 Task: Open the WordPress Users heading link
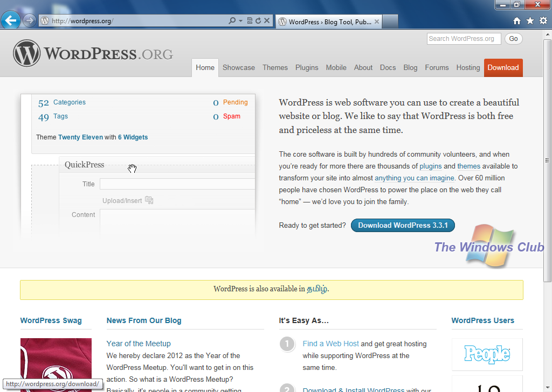click(482, 320)
